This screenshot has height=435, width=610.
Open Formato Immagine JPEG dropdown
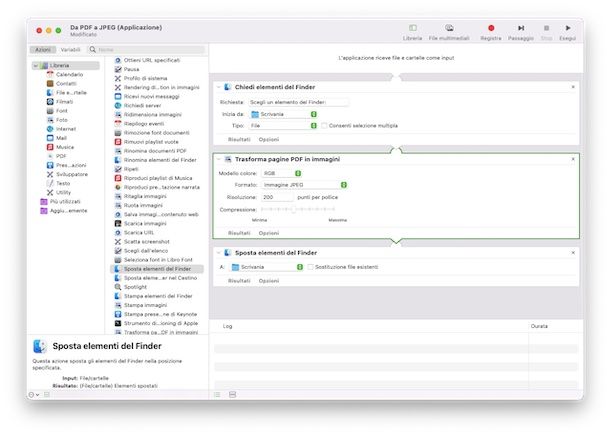(305, 185)
